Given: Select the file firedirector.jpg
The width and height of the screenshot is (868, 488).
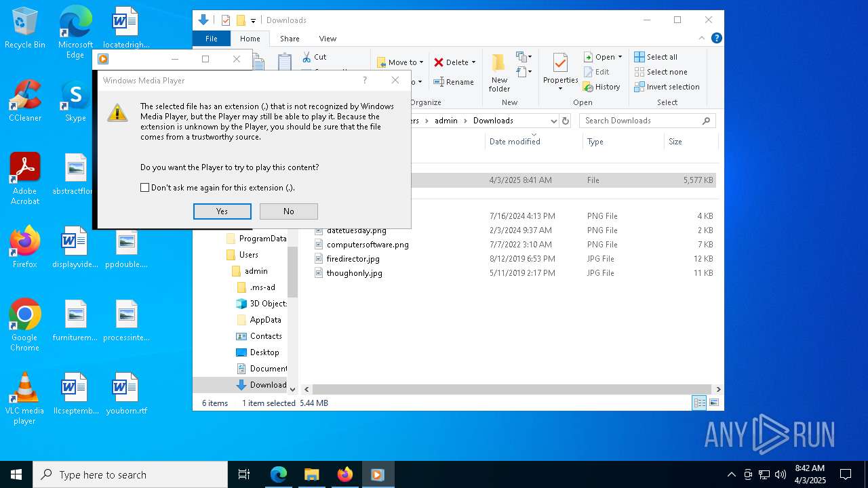Looking at the screenshot, I should 353,259.
